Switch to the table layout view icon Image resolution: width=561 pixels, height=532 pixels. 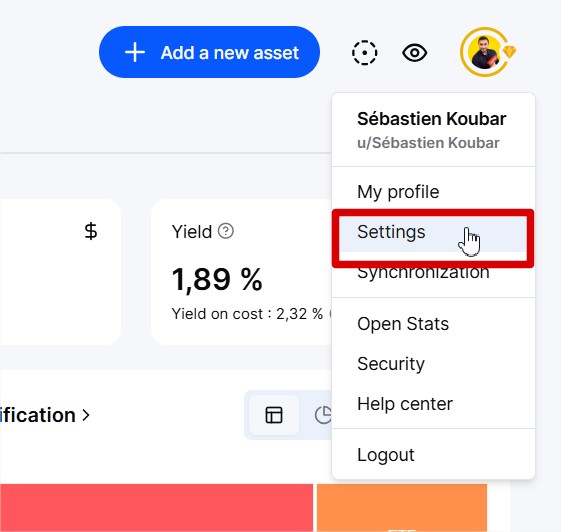point(274,415)
